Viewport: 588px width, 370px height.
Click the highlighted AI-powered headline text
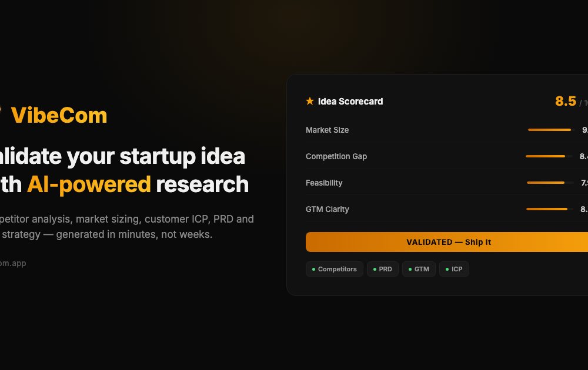pos(89,184)
